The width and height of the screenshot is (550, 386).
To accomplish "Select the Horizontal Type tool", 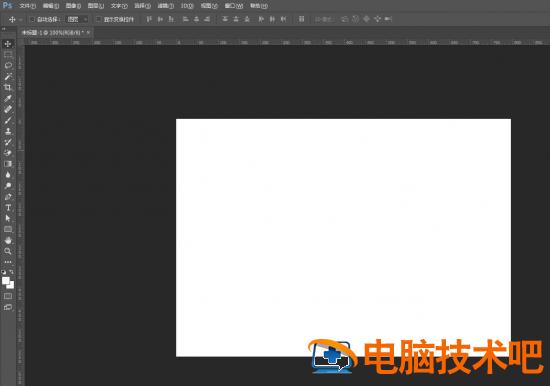I will click(8, 207).
